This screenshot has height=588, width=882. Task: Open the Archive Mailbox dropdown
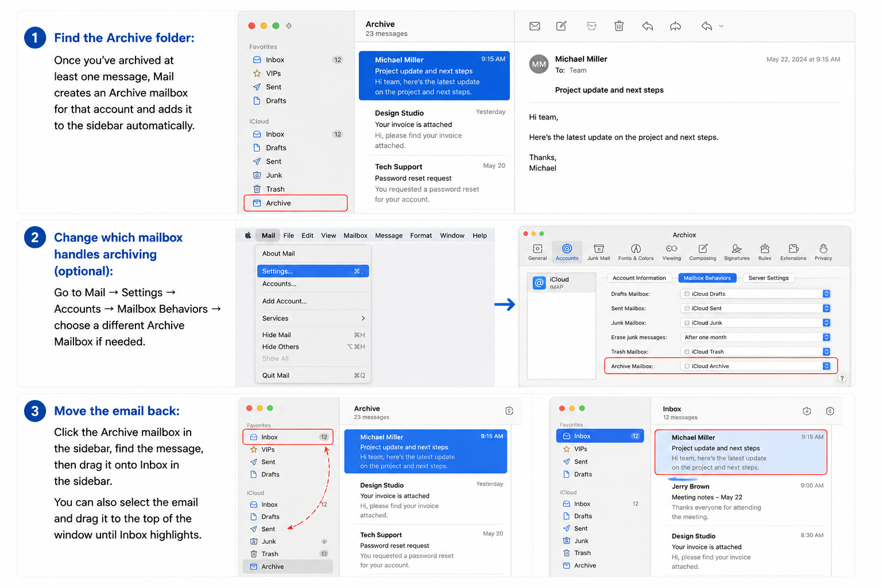(755, 366)
